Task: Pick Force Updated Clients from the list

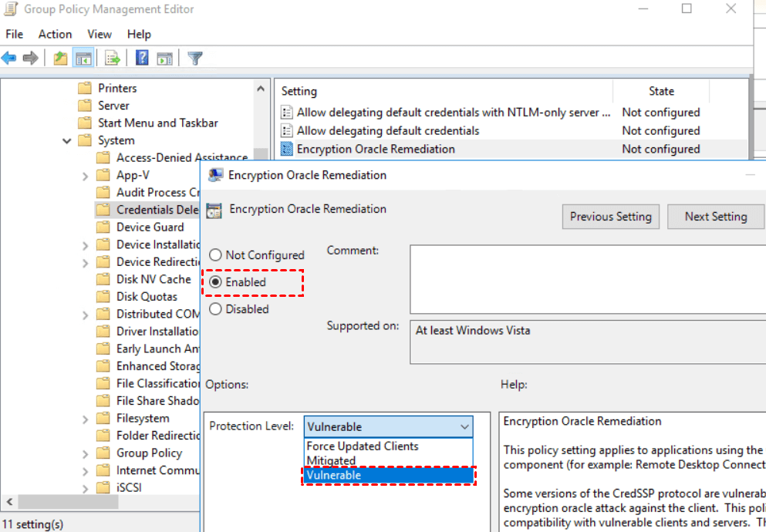Action: (x=363, y=446)
